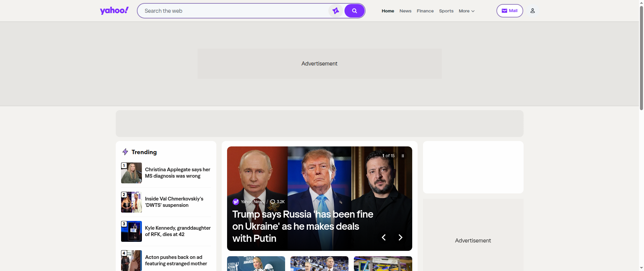Open the Finance section
Image resolution: width=644 pixels, height=271 pixels.
[x=425, y=11]
